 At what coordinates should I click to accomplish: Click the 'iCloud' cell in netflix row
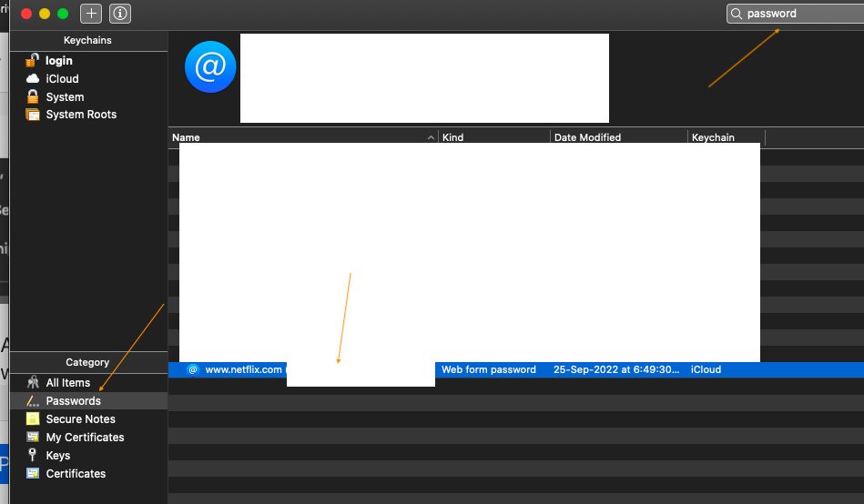pos(706,369)
